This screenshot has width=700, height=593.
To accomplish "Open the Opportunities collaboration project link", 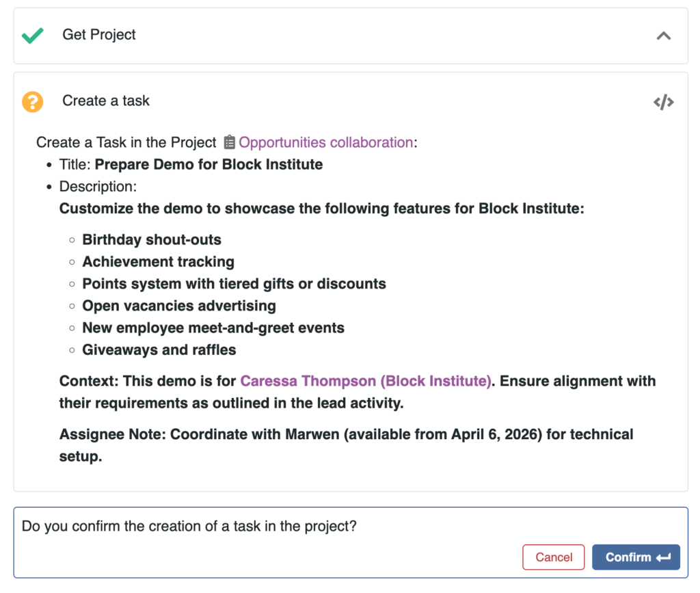I will (x=325, y=142).
